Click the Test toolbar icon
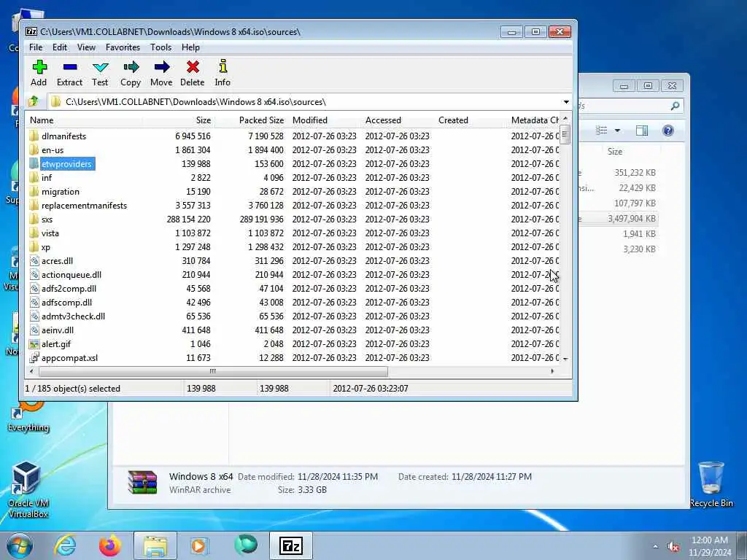Viewport: 747px width, 560px height. click(x=101, y=67)
